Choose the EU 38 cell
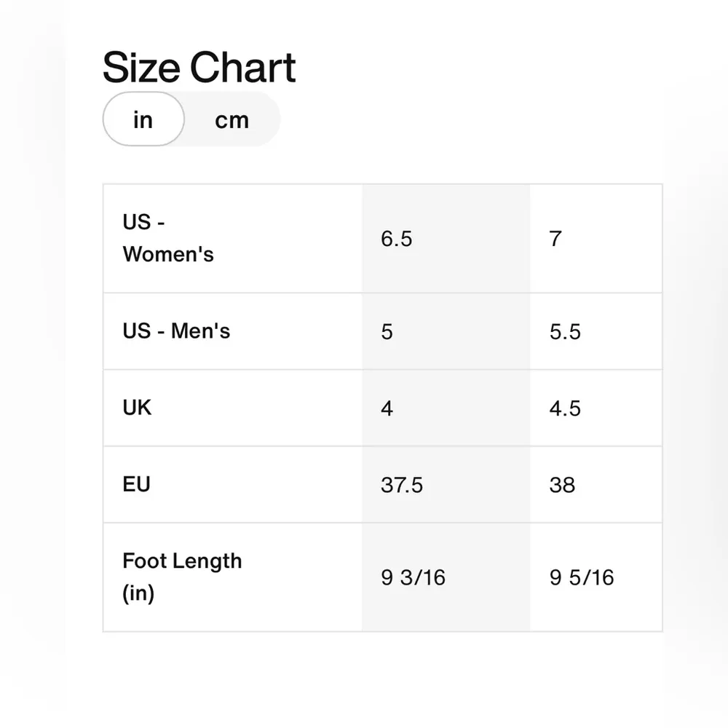 click(562, 485)
